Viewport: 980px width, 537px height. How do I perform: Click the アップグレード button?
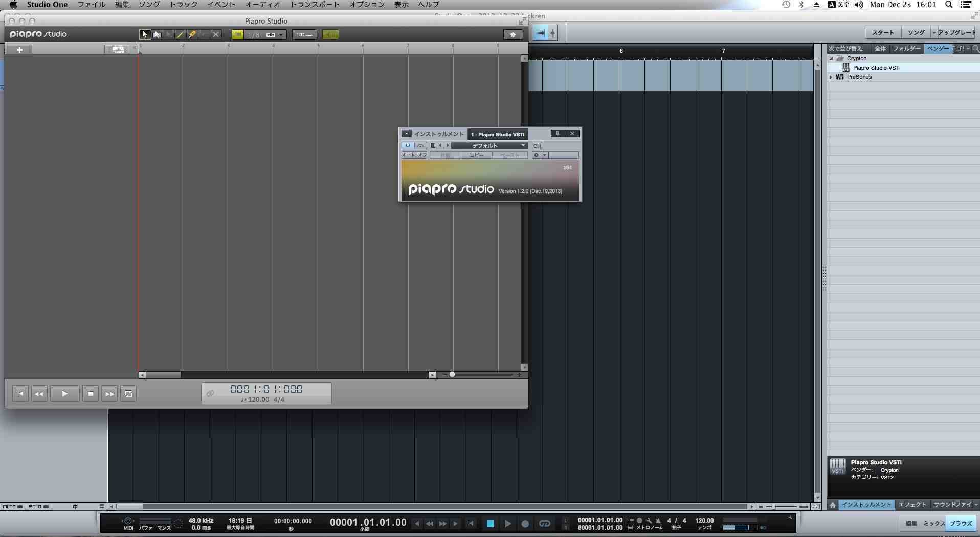[x=955, y=33]
